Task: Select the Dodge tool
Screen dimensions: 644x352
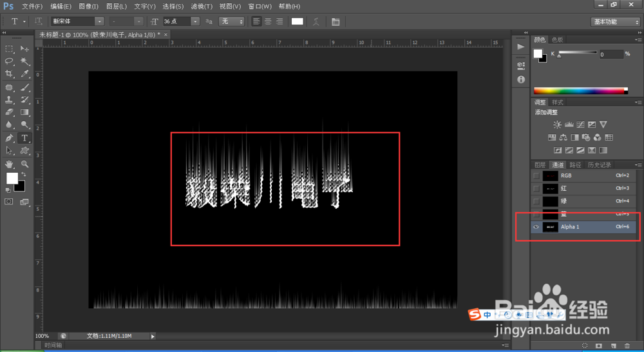Action: click(x=24, y=124)
